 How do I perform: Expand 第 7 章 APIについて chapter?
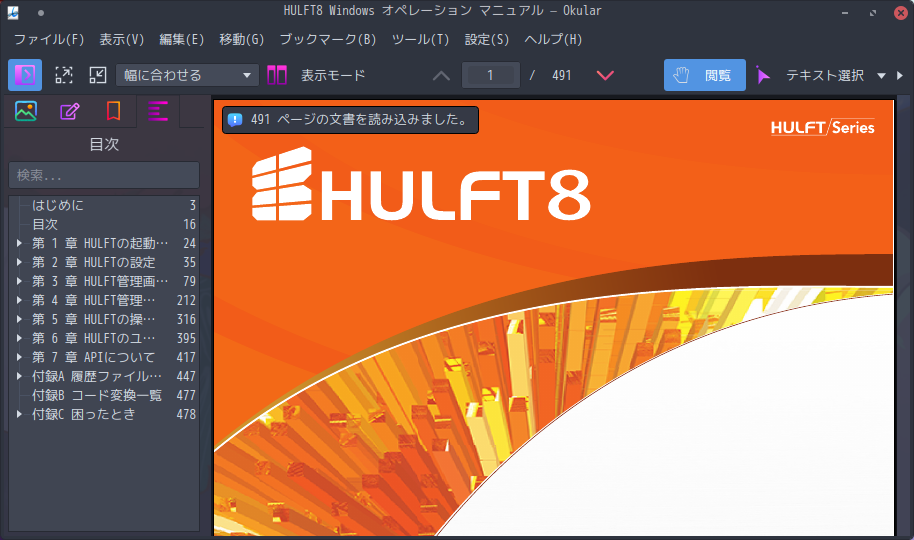pos(19,357)
